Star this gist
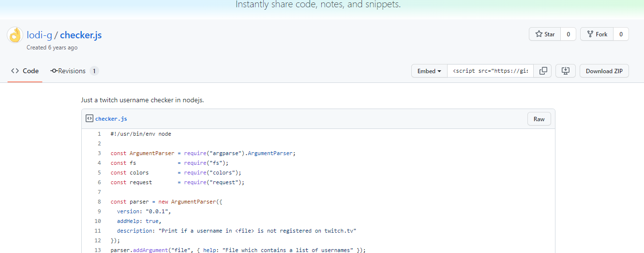This screenshot has width=644, height=253. click(x=545, y=34)
